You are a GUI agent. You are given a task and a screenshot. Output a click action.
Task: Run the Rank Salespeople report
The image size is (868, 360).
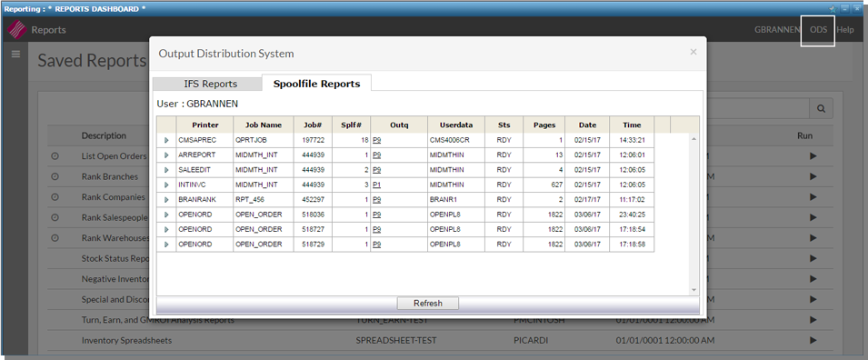pos(813,217)
